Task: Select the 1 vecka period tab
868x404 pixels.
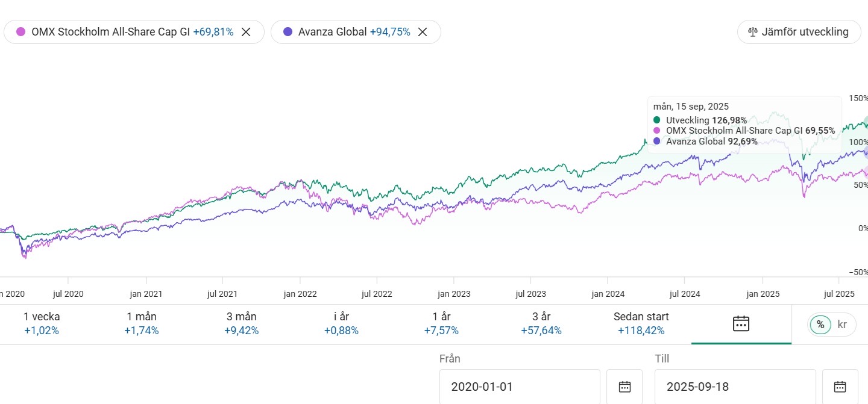Action: (x=42, y=323)
